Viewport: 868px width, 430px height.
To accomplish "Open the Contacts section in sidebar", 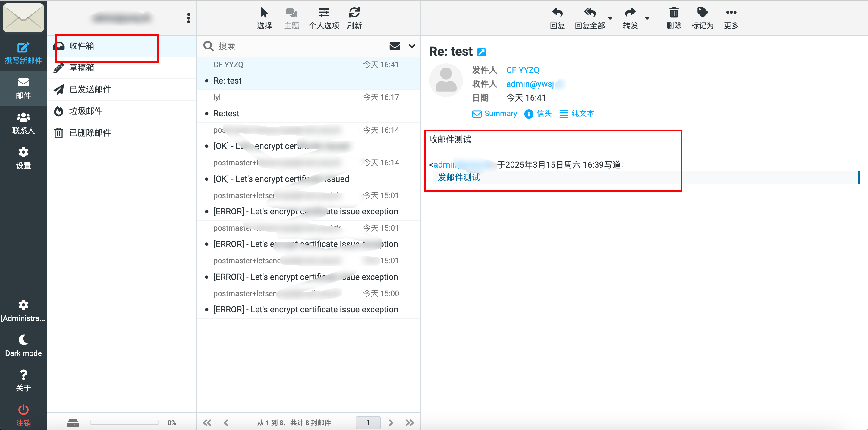I will coord(23,123).
